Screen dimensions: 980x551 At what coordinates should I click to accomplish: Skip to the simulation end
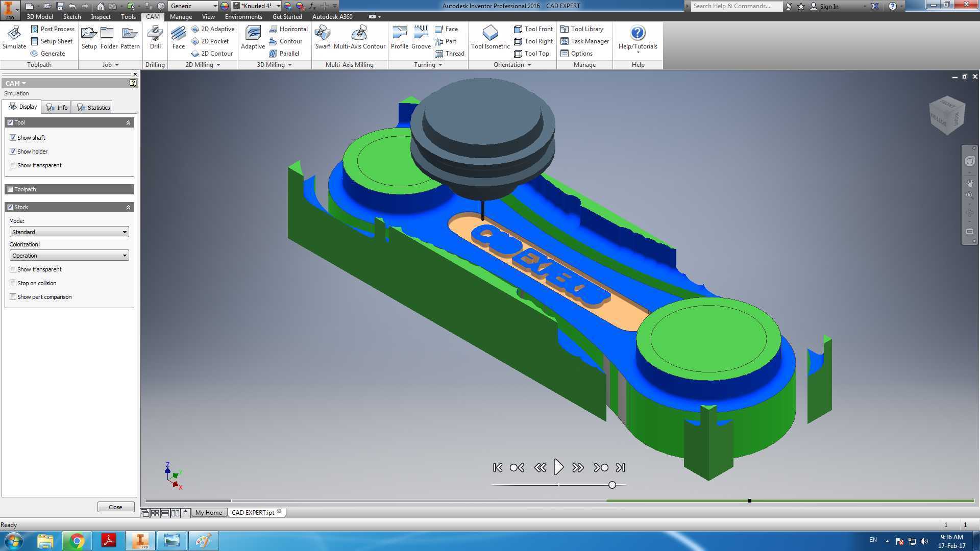click(x=620, y=467)
